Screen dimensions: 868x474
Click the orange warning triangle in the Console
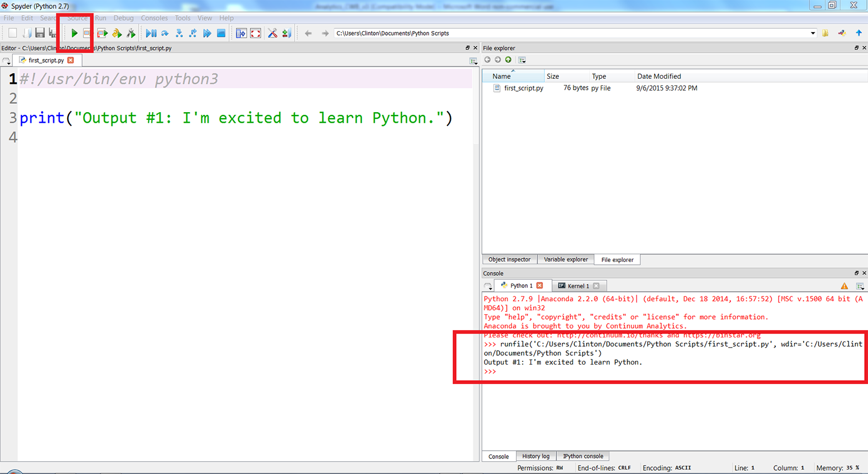tap(844, 286)
